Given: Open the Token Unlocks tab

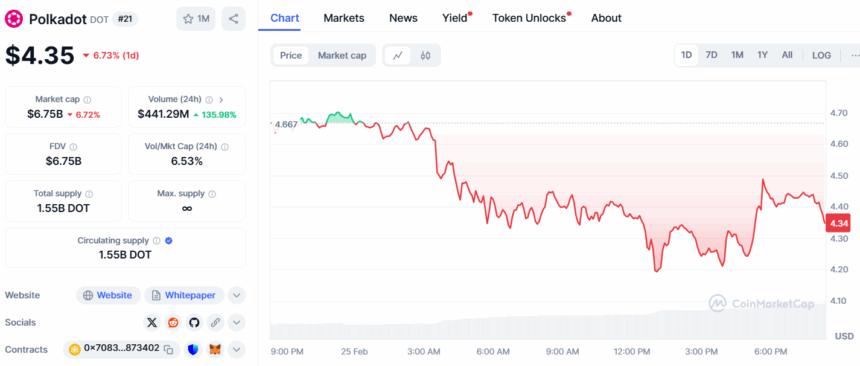Looking at the screenshot, I should coord(530,18).
